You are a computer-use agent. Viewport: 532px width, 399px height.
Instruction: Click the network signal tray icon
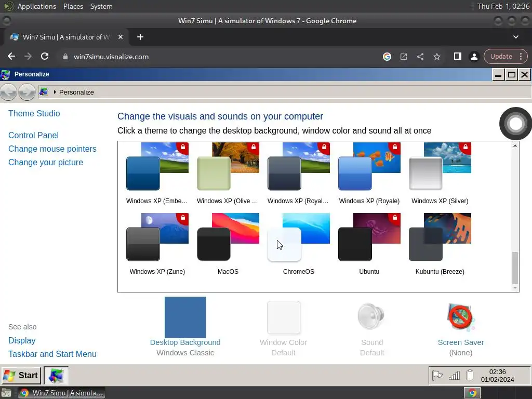pyautogui.click(x=454, y=375)
